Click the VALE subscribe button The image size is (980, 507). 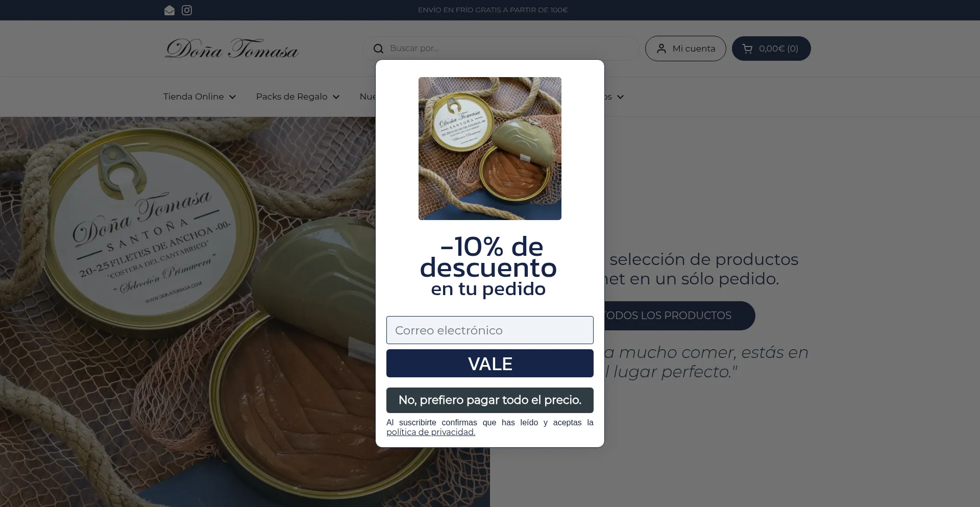pos(490,364)
